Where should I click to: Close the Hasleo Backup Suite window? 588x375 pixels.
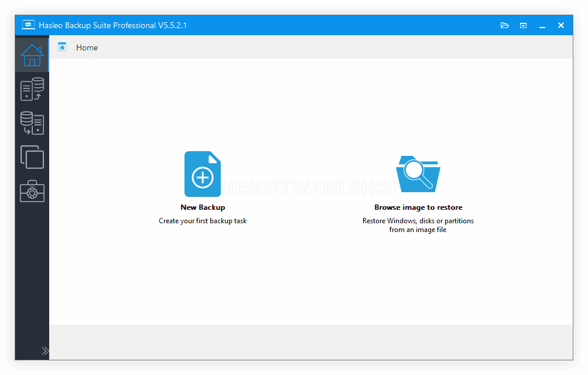point(560,25)
